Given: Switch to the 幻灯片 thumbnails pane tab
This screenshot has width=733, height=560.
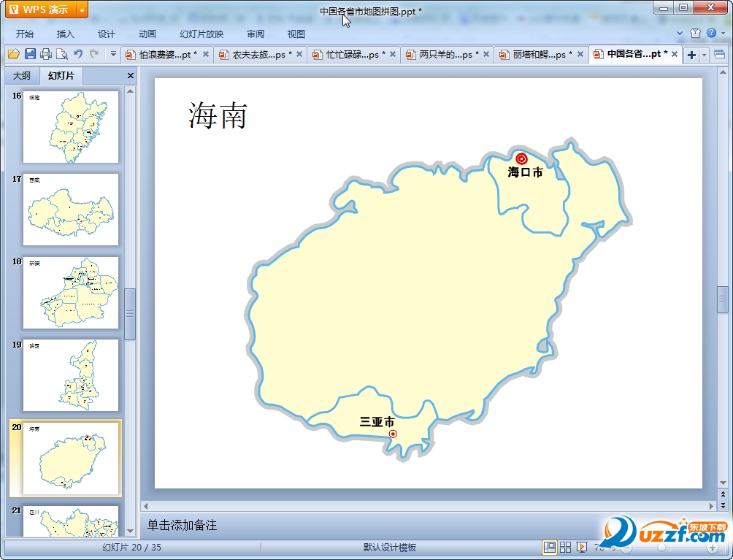Looking at the screenshot, I should pos(61,75).
